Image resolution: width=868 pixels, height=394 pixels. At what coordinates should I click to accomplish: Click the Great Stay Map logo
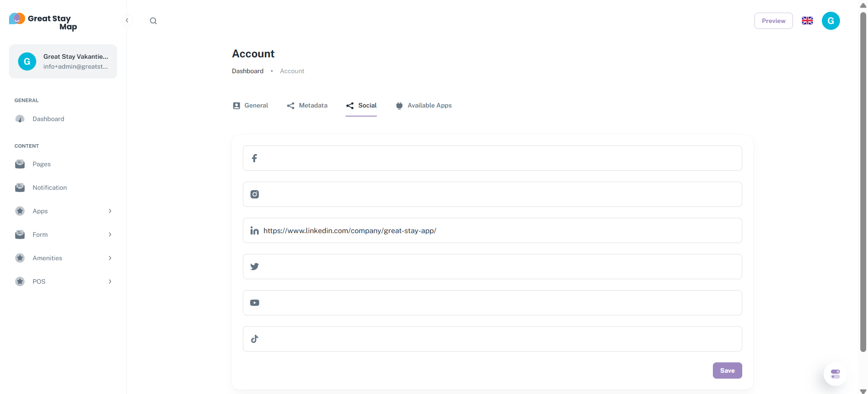(x=43, y=22)
